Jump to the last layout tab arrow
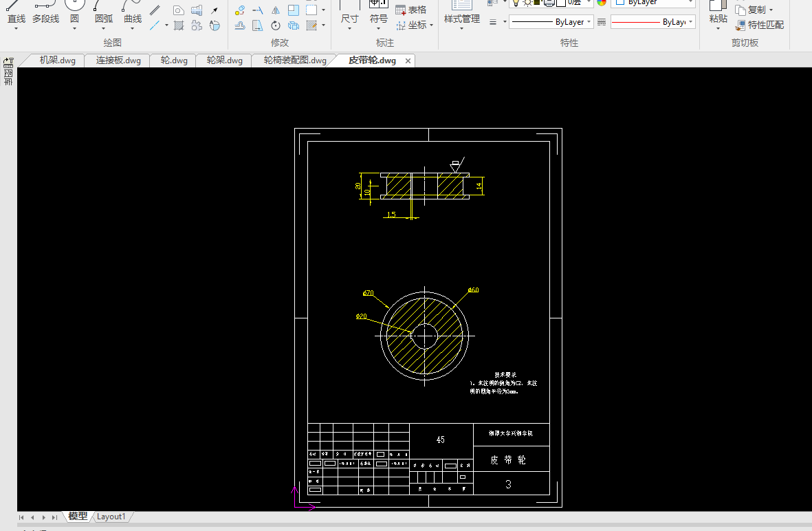812x531 pixels. click(x=54, y=517)
